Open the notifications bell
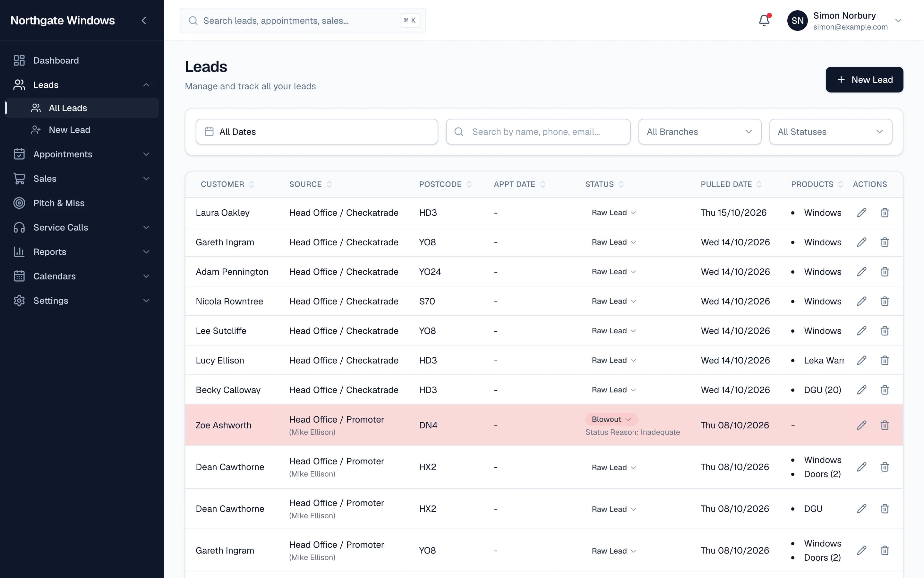The height and width of the screenshot is (578, 924). coord(764,20)
